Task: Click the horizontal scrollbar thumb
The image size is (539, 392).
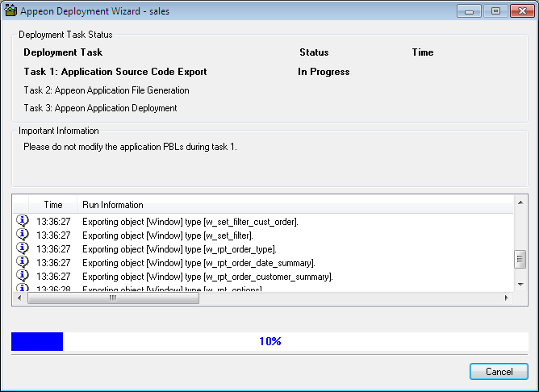Action: coord(113,298)
